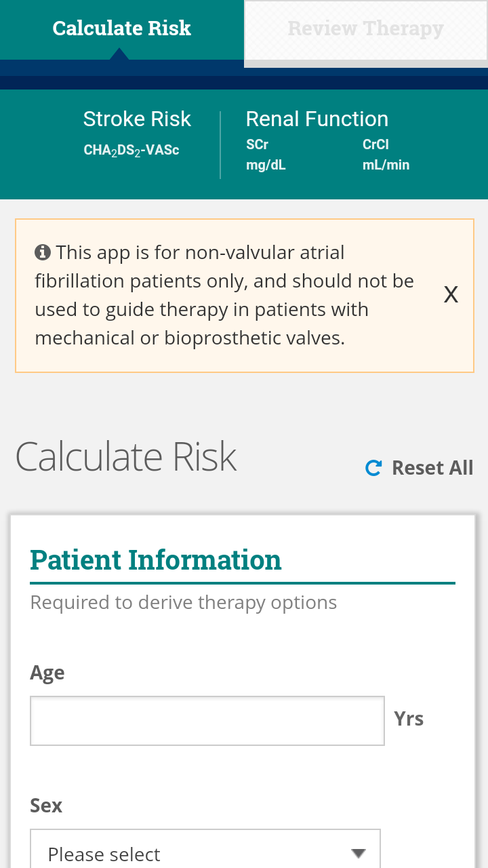Click the Age field label
The height and width of the screenshot is (868, 488).
pos(47,673)
